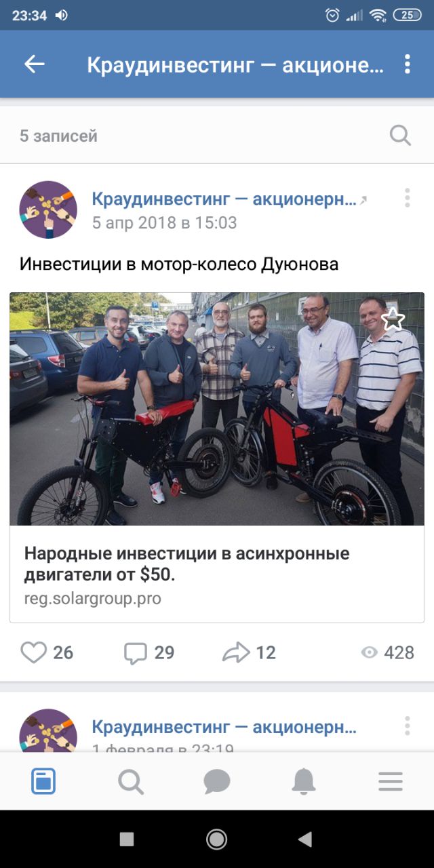Tap the Android home button
Viewport: 434px width, 868px height.
[x=217, y=840]
